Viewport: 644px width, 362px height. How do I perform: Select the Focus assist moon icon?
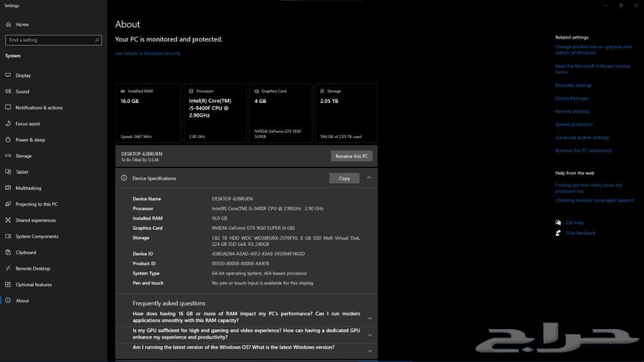8,124
